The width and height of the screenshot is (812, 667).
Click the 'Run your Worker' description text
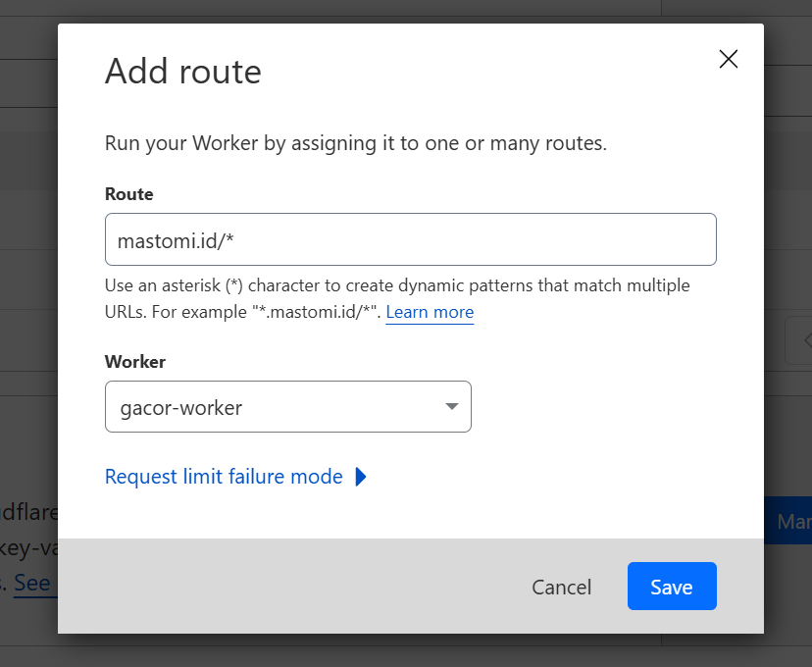point(356,143)
